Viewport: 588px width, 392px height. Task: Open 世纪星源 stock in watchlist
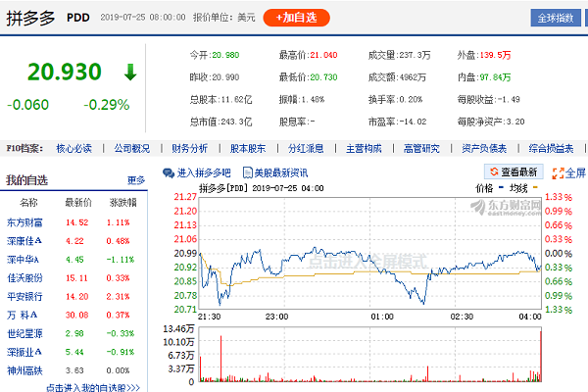(x=24, y=333)
